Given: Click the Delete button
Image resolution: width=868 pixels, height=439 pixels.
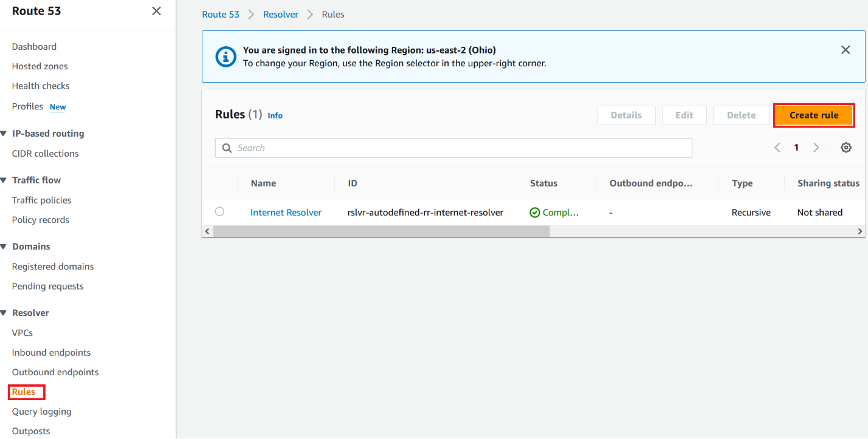Looking at the screenshot, I should 742,115.
